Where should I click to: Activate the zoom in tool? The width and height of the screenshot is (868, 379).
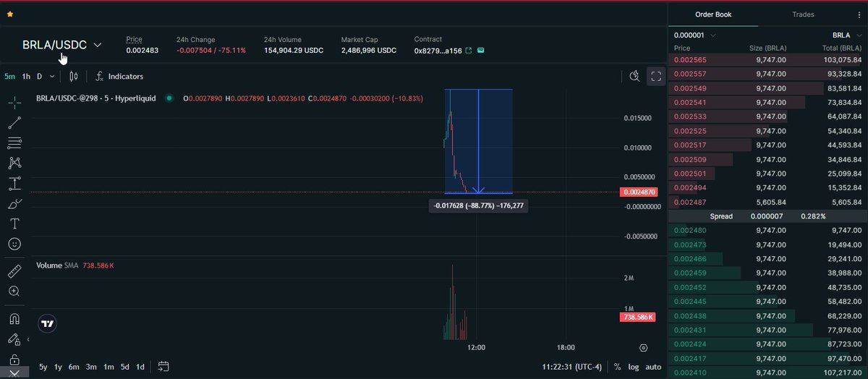pyautogui.click(x=14, y=291)
